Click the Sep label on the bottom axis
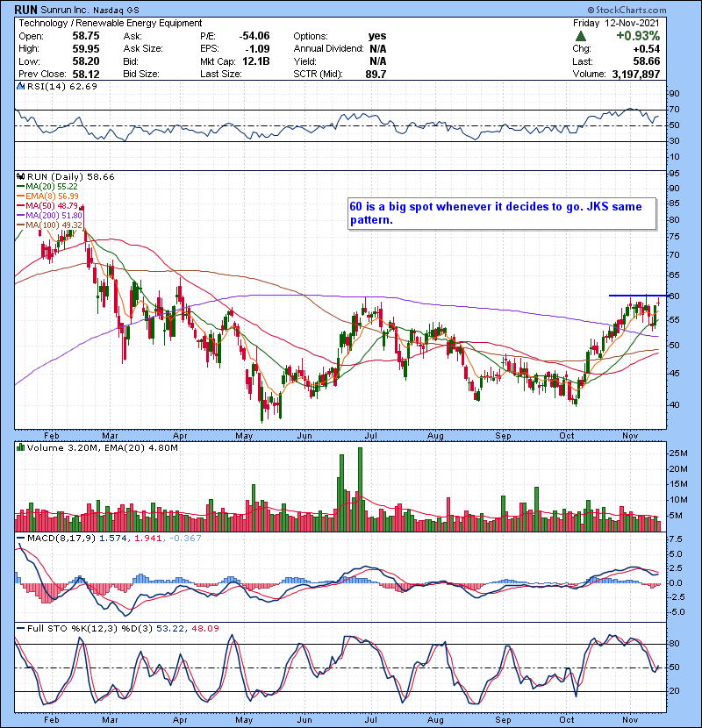Screen dimensions: 702x728 click(x=503, y=720)
